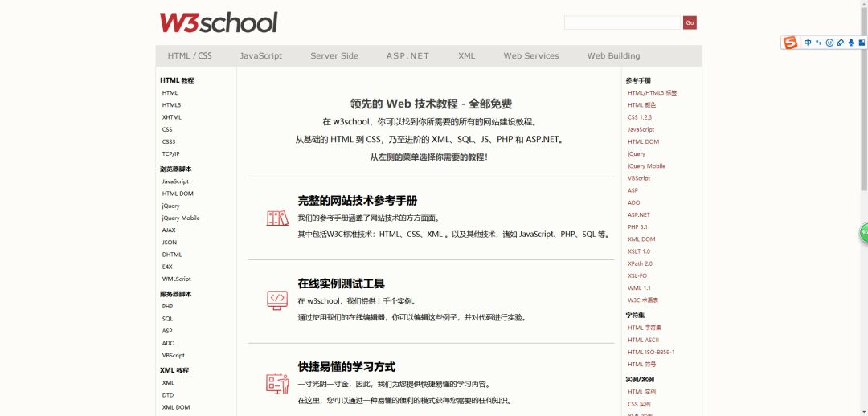868x416 pixels.
Task: Open XPath 2.0 reference link
Action: click(x=640, y=263)
